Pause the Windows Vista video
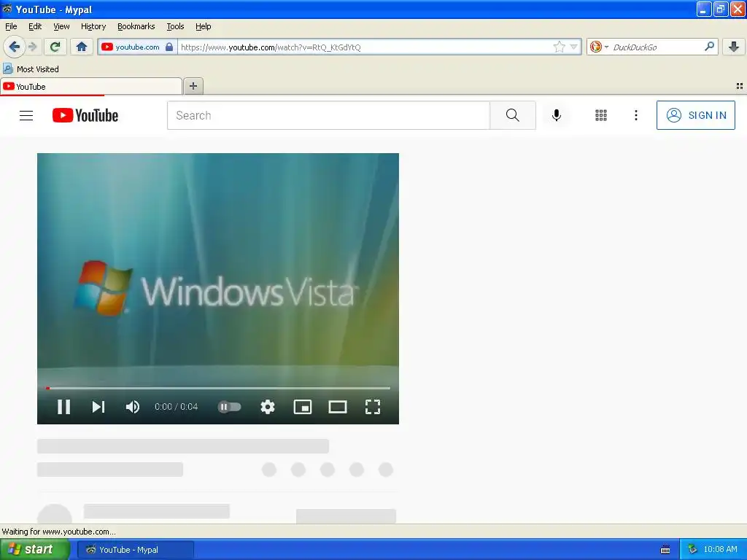 pyautogui.click(x=64, y=407)
